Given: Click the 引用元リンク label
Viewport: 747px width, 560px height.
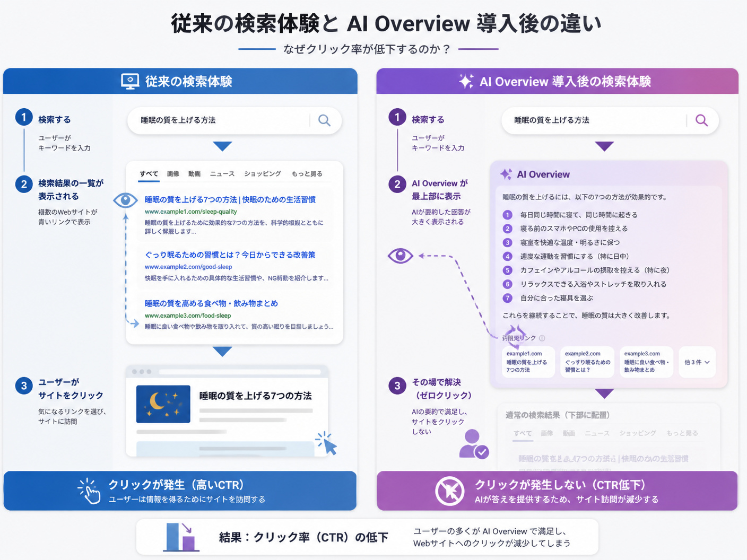Looking at the screenshot, I should [x=519, y=338].
